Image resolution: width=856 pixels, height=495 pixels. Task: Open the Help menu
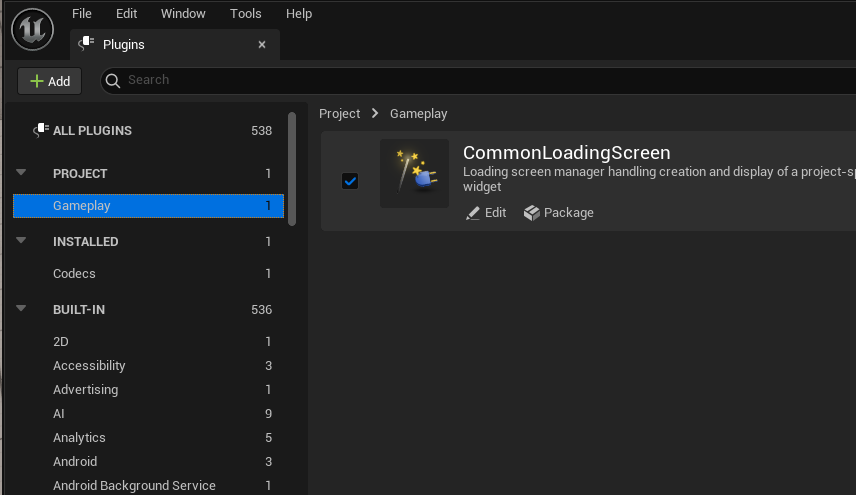click(299, 14)
